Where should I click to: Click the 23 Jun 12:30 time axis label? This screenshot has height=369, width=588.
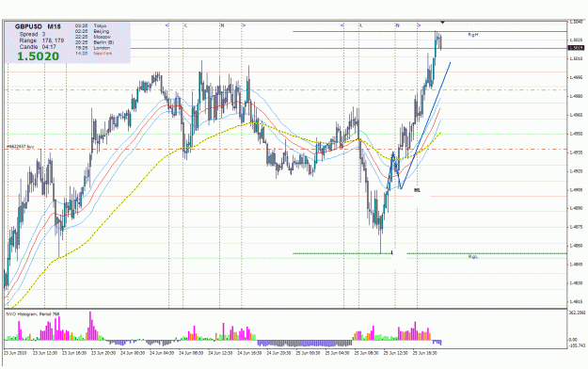[x=45, y=353]
